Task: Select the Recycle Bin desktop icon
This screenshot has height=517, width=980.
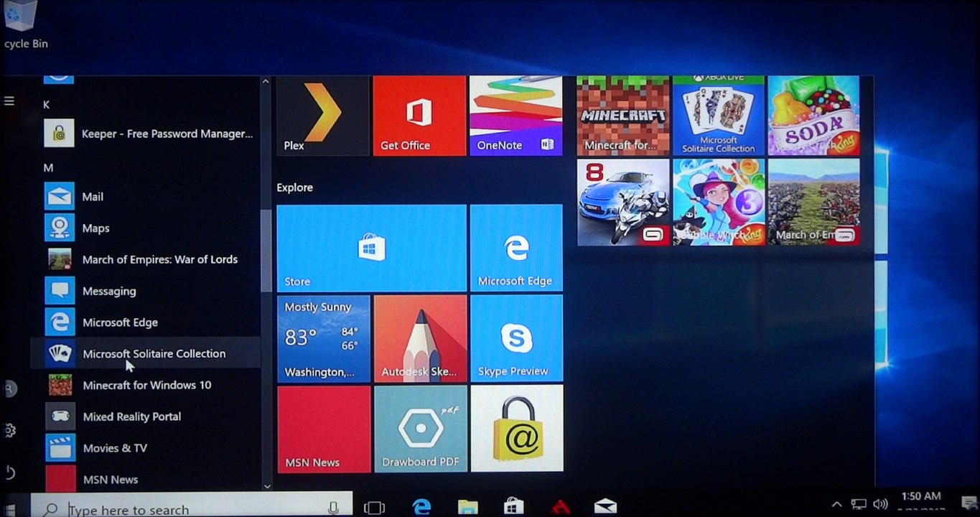Action: [22, 26]
